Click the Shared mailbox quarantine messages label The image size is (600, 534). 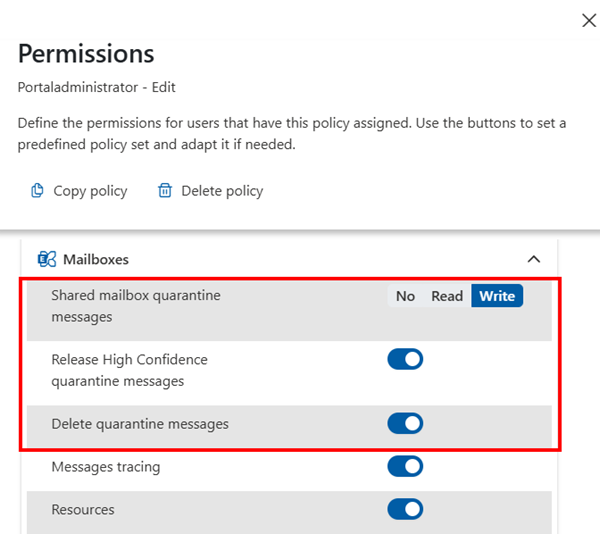pyautogui.click(x=136, y=306)
